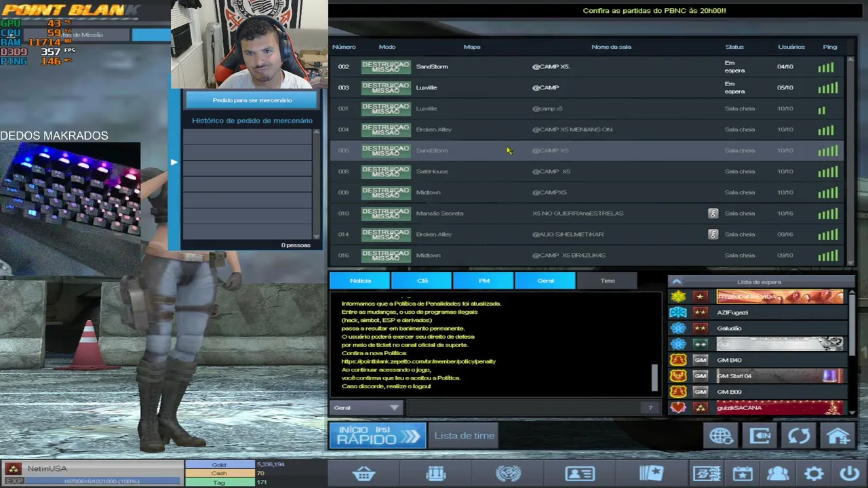The height and width of the screenshot is (488, 868).
Task: Switch to the Clã chat tab
Action: pyautogui.click(x=422, y=281)
